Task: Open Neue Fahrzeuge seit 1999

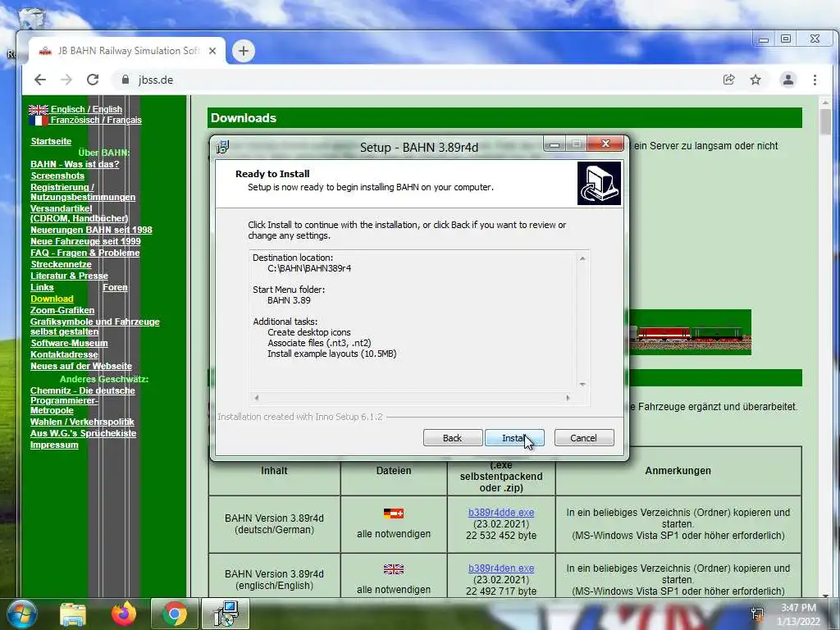Action: 85,242
